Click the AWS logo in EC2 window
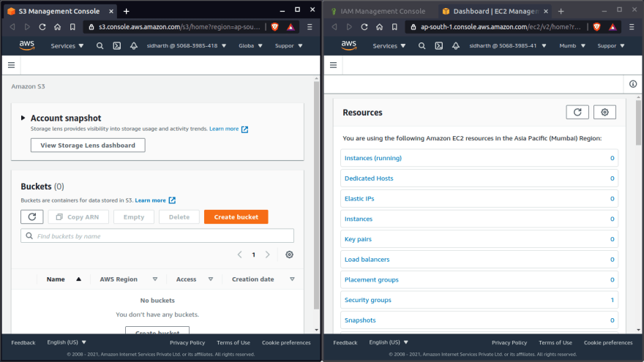 [x=349, y=45]
